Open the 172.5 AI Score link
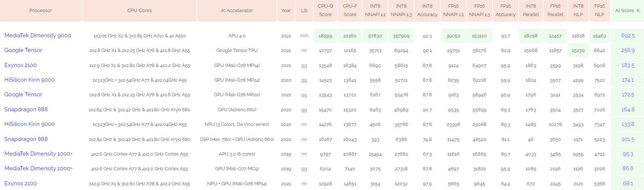 628,94
